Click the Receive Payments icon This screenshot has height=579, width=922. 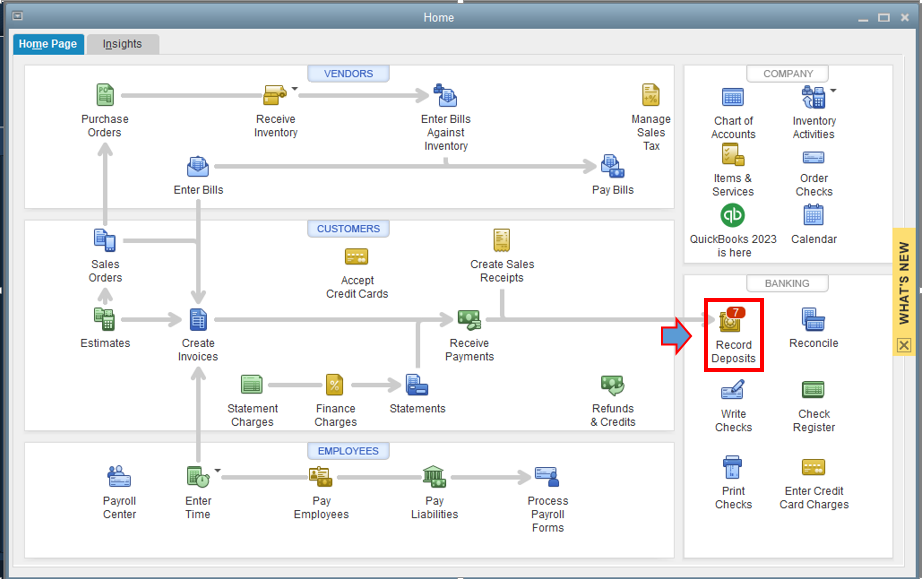click(469, 319)
